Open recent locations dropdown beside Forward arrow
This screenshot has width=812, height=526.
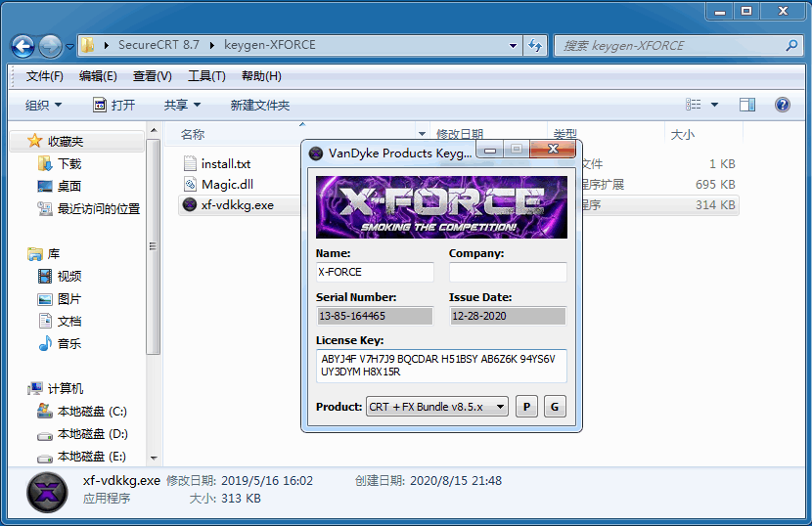pyautogui.click(x=69, y=47)
